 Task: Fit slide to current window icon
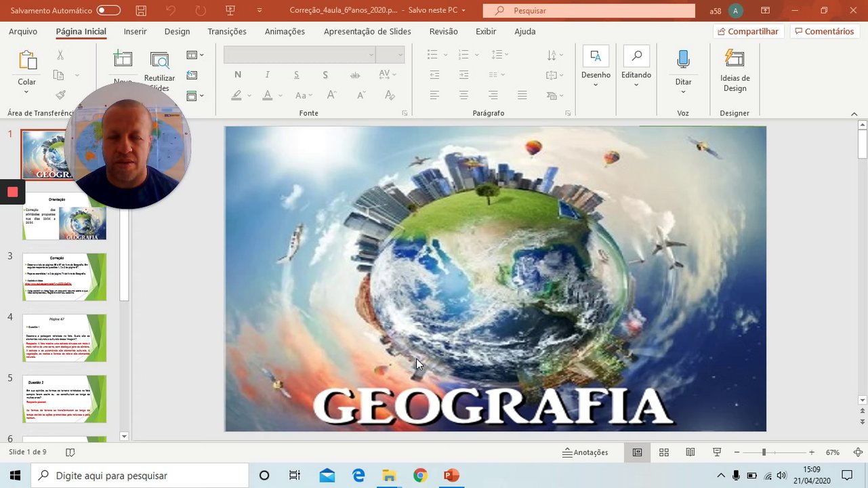[x=858, y=452]
